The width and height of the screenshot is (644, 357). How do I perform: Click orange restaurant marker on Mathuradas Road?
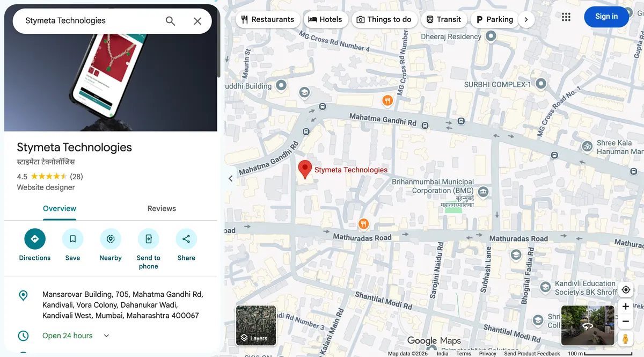(x=364, y=224)
